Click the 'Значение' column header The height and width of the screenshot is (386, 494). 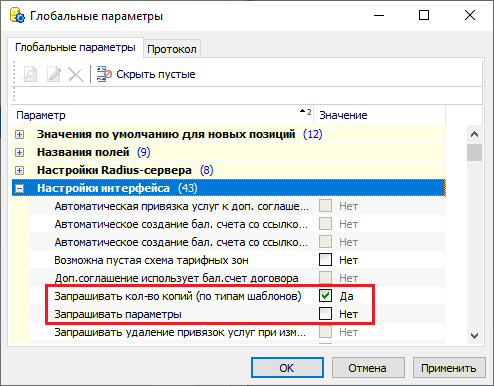pyautogui.click(x=379, y=115)
